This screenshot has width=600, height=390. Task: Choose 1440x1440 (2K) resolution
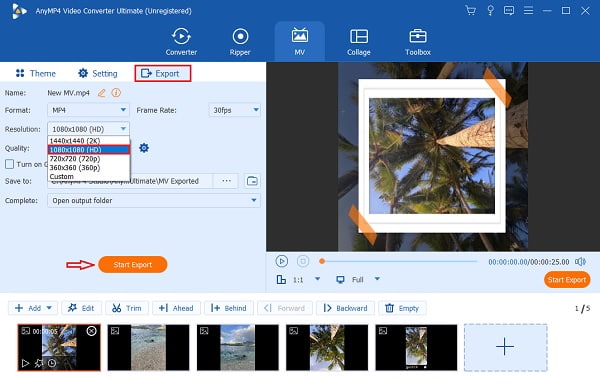pos(88,140)
